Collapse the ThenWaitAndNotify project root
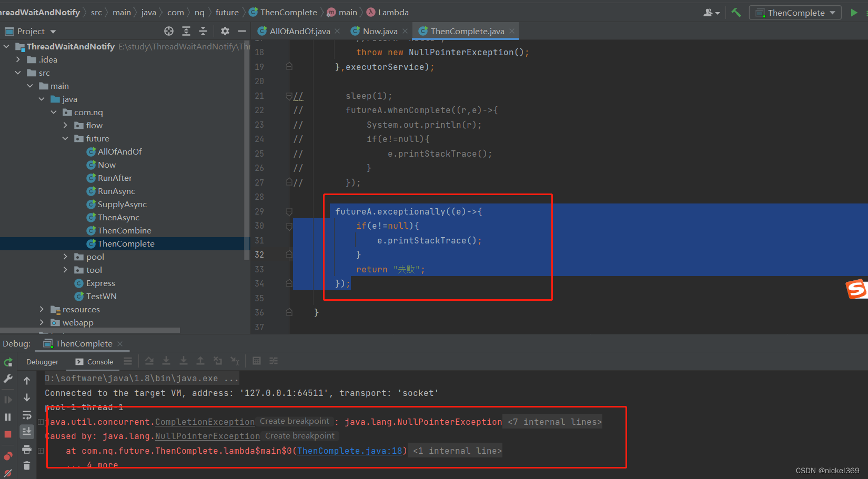Image resolution: width=868 pixels, height=479 pixels. pos(6,47)
